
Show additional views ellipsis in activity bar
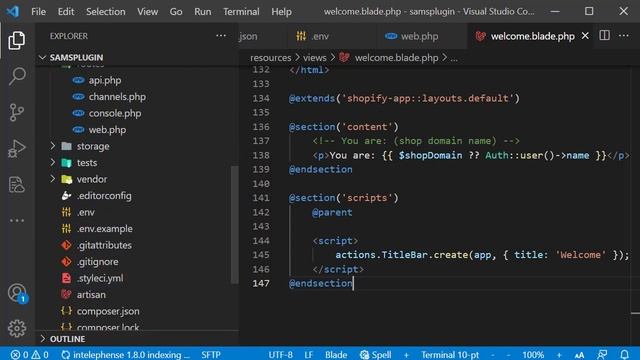17,220
